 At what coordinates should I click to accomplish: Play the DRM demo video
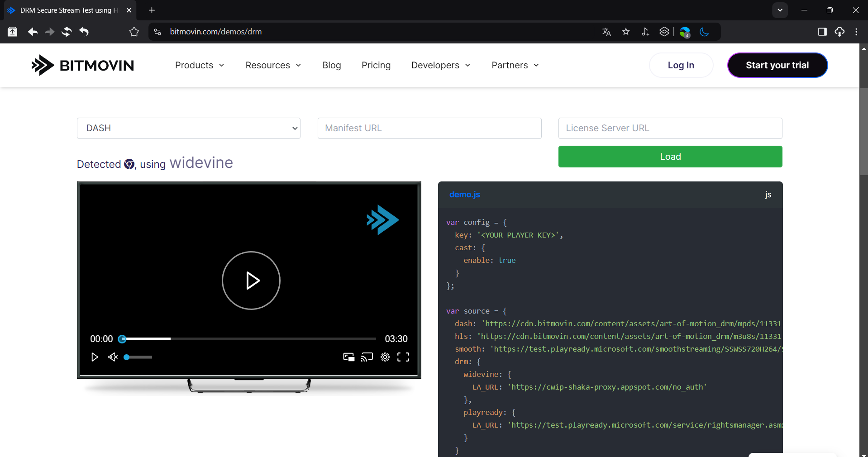[251, 281]
